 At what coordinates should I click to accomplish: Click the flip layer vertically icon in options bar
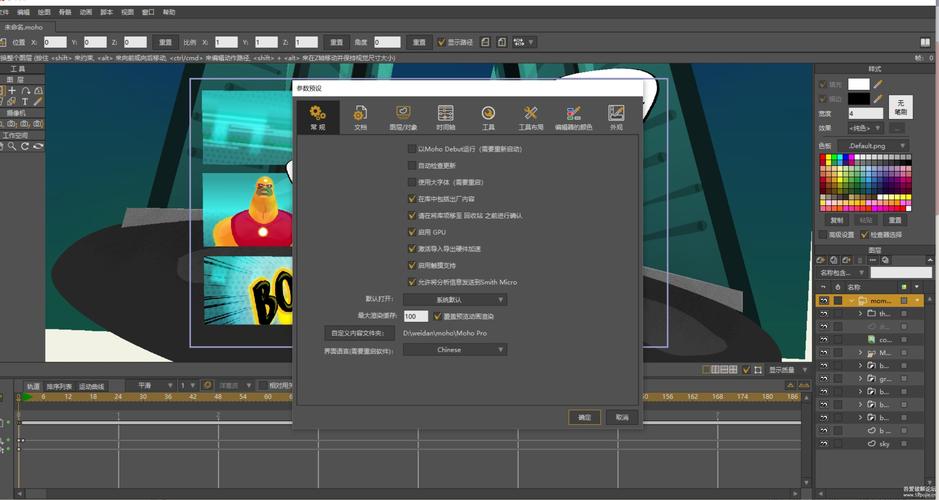tap(502, 42)
